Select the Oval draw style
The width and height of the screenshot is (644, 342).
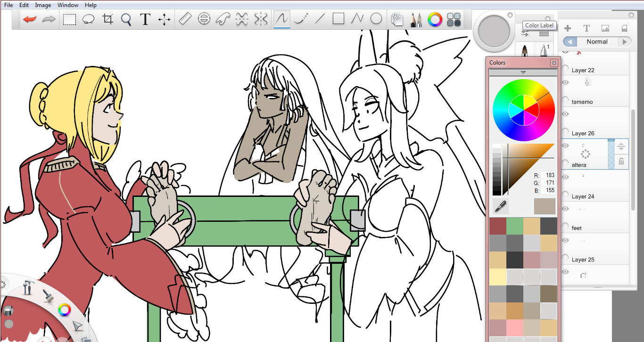376,19
